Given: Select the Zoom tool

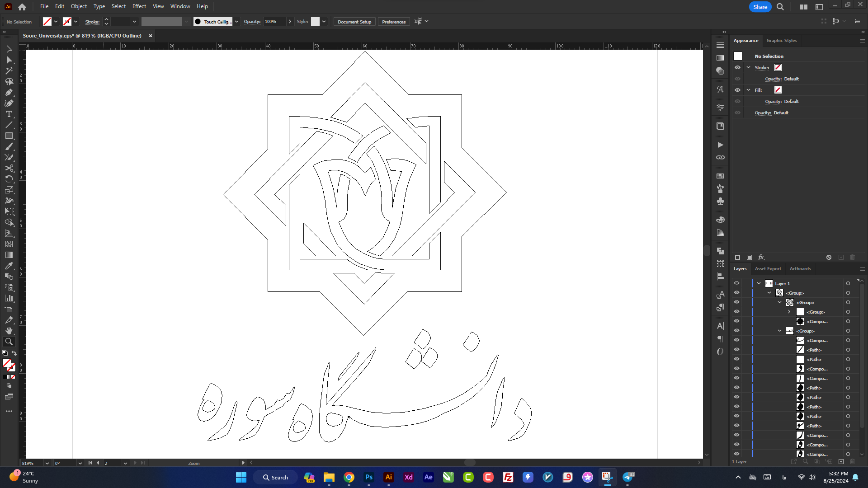Looking at the screenshot, I should click(8, 342).
